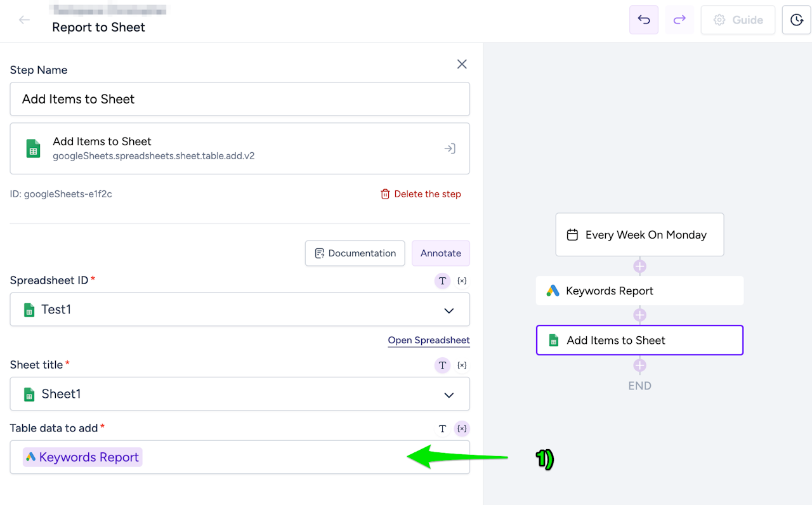The width and height of the screenshot is (812, 505).
Task: Click the redo icon button
Action: pyautogui.click(x=679, y=20)
